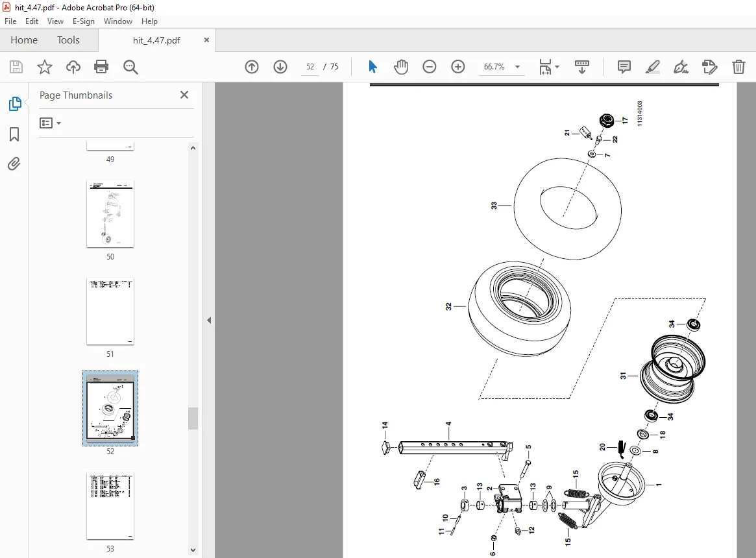Click the Page Thumbnails panel title
This screenshot has width=756, height=558.
76,95
